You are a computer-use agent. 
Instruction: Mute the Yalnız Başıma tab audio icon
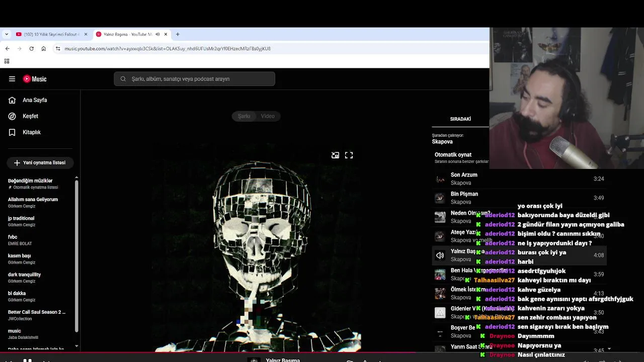[x=157, y=34]
